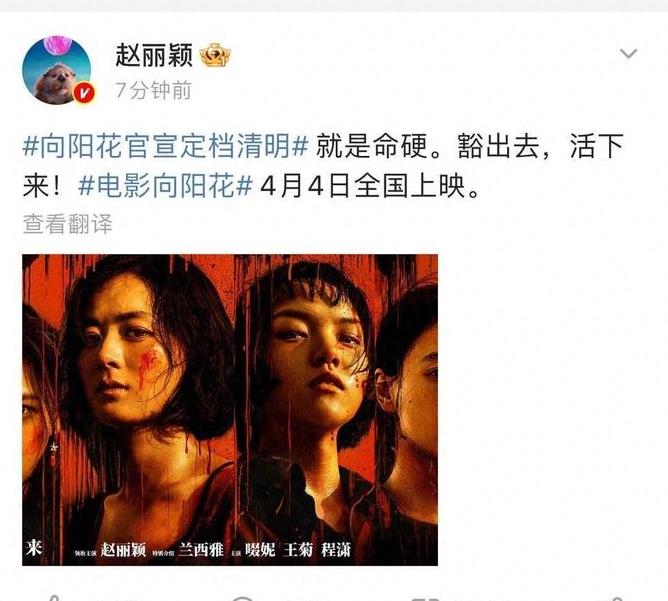Image resolution: width=668 pixels, height=601 pixels.
Task: Open hashtag #电影向阳花#
Action: click(x=165, y=186)
